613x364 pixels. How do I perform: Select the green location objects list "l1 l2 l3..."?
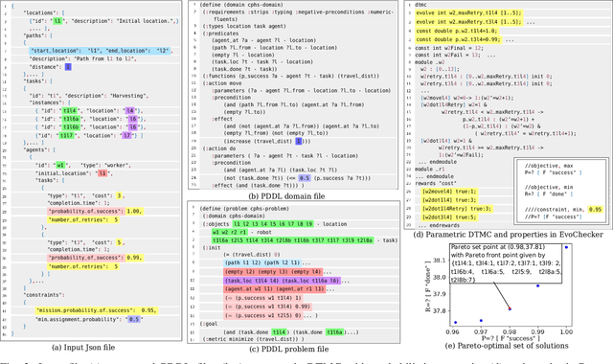(273, 224)
